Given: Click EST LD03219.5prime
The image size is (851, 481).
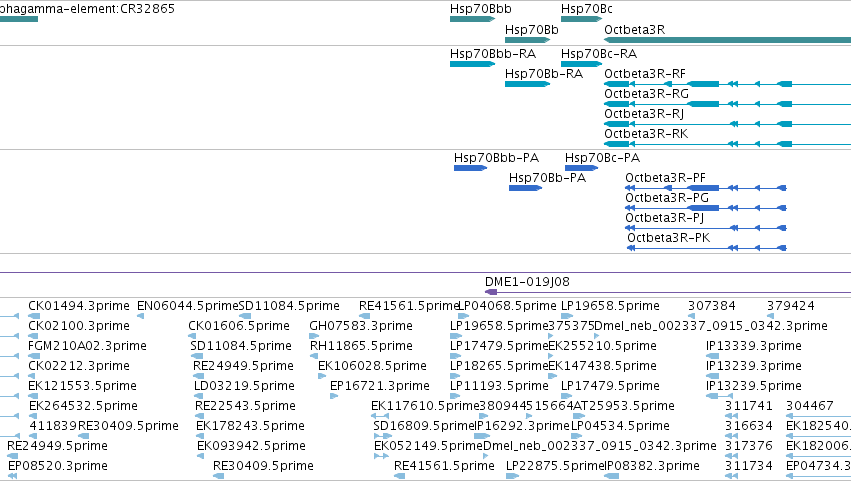Looking at the screenshot, I should click(244, 387).
